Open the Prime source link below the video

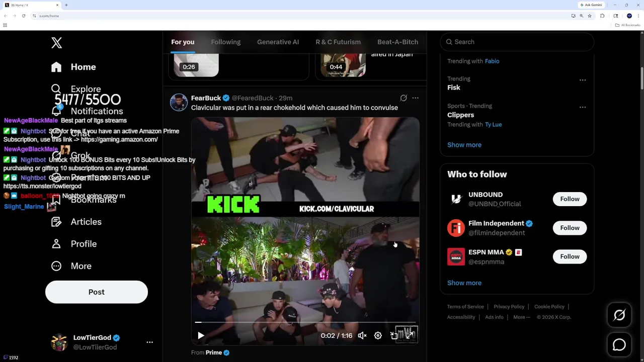coord(214,352)
